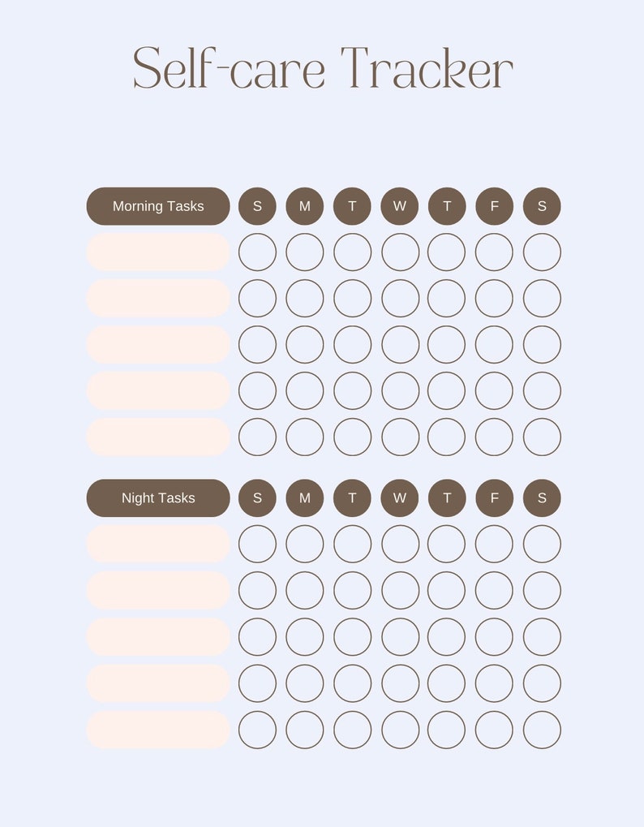The height and width of the screenshot is (827, 644).
Task: Select the F day badge in Morning Tasks row
Action: pos(494,206)
